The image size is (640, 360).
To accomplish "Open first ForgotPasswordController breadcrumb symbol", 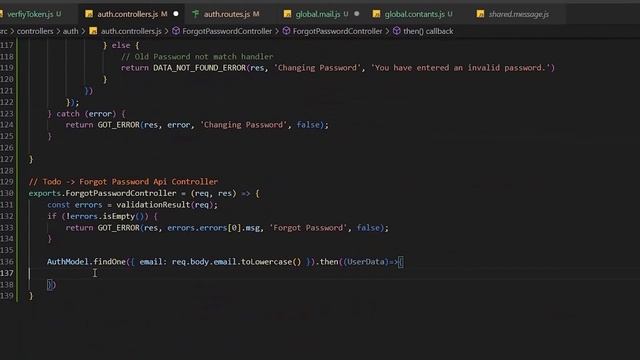I will [x=227, y=31].
